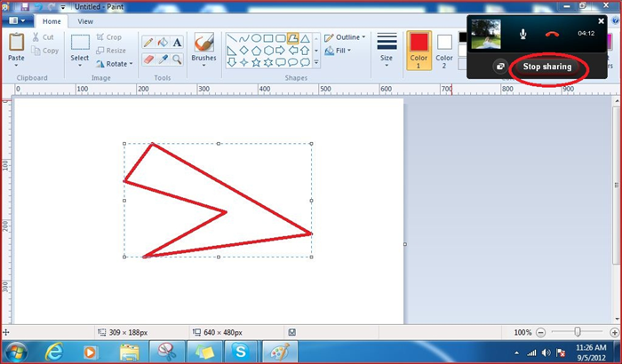Open Snipping Tool from the taskbar
622x364 pixels.
pyautogui.click(x=167, y=352)
